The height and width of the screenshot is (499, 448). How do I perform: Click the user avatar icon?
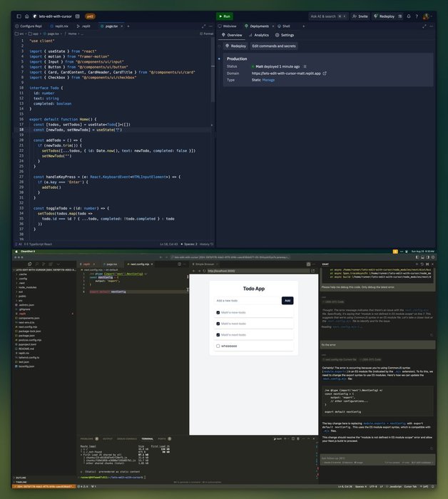point(426,16)
